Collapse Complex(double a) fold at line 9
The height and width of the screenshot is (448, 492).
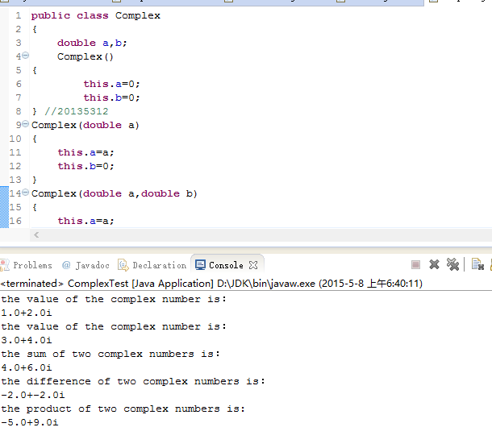point(26,124)
